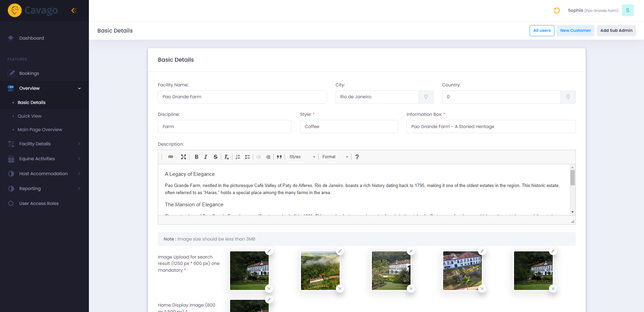Remove the first search result image
This screenshot has height=312, width=644.
(x=269, y=289)
